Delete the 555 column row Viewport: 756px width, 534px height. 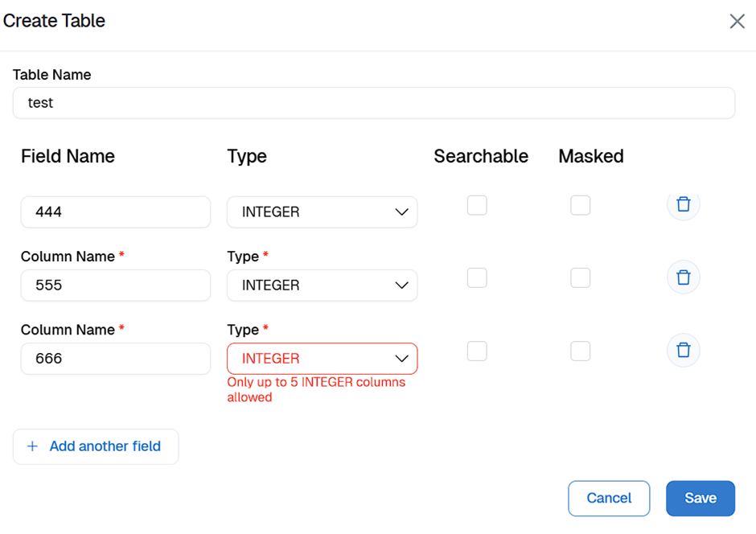tap(683, 277)
